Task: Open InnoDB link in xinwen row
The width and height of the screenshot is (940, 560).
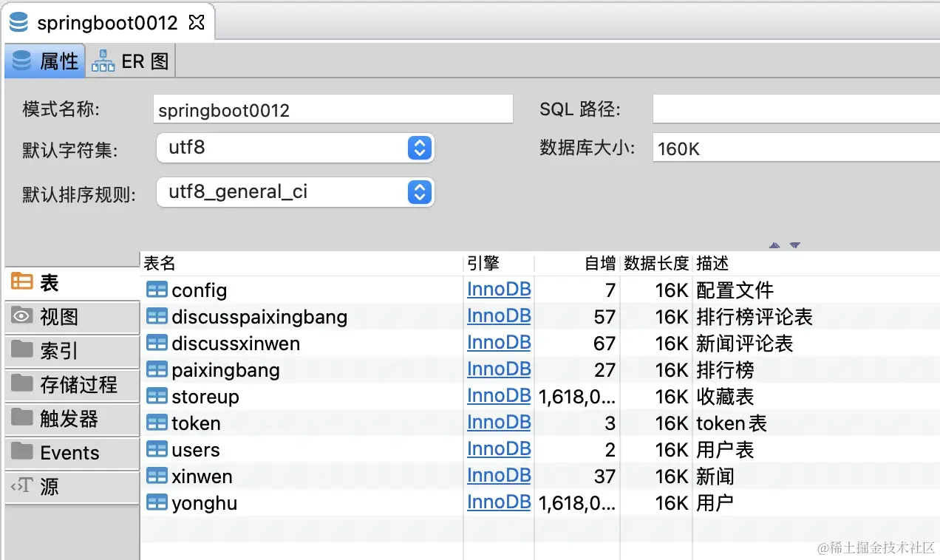Action: click(499, 476)
